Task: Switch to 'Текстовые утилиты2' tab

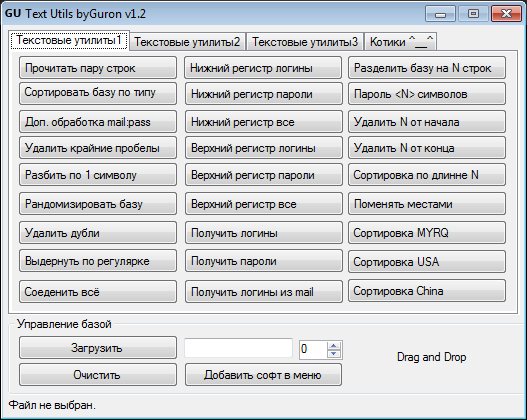Action: click(x=187, y=42)
